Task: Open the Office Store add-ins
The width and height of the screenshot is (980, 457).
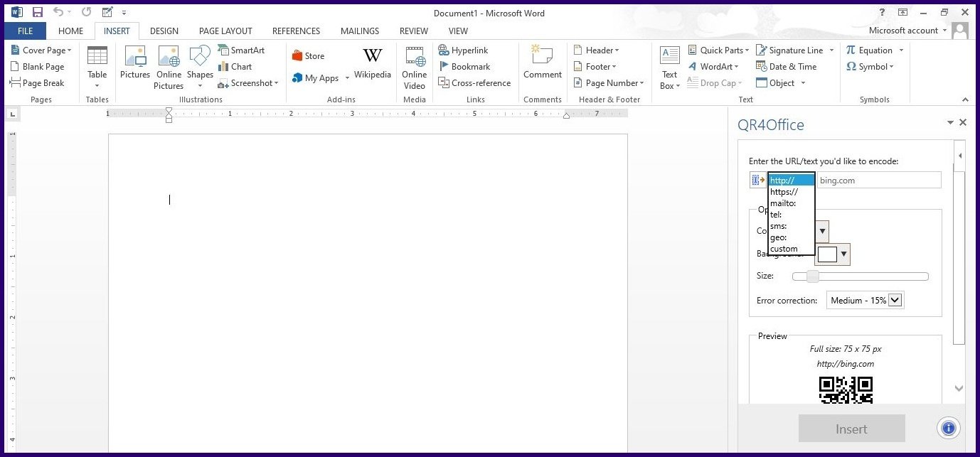Action: click(x=309, y=55)
